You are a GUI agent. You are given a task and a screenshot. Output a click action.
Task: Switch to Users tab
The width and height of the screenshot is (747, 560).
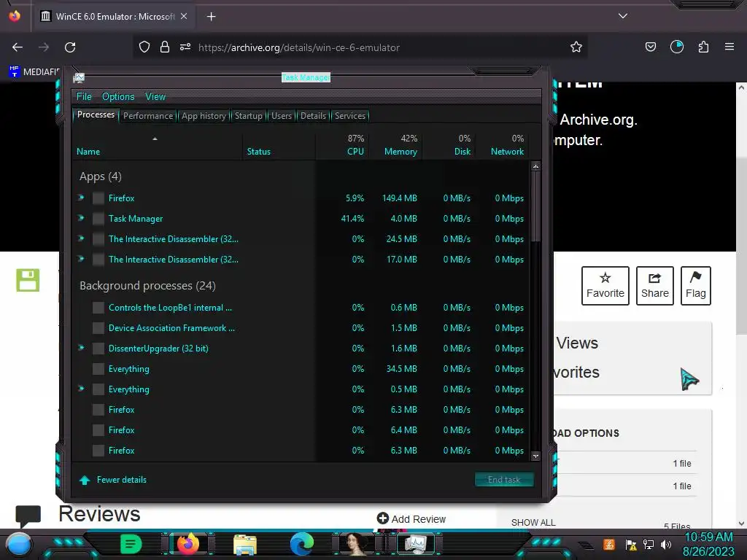[282, 116]
